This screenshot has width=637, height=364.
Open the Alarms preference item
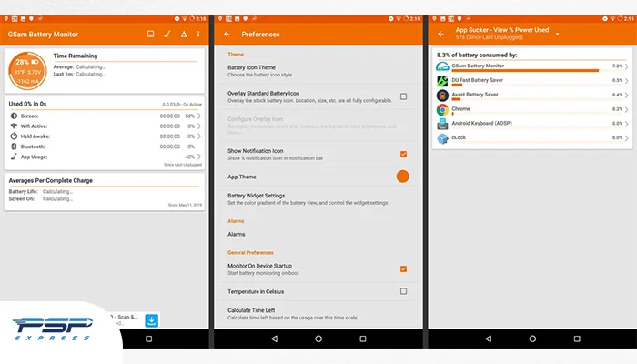coord(318,235)
